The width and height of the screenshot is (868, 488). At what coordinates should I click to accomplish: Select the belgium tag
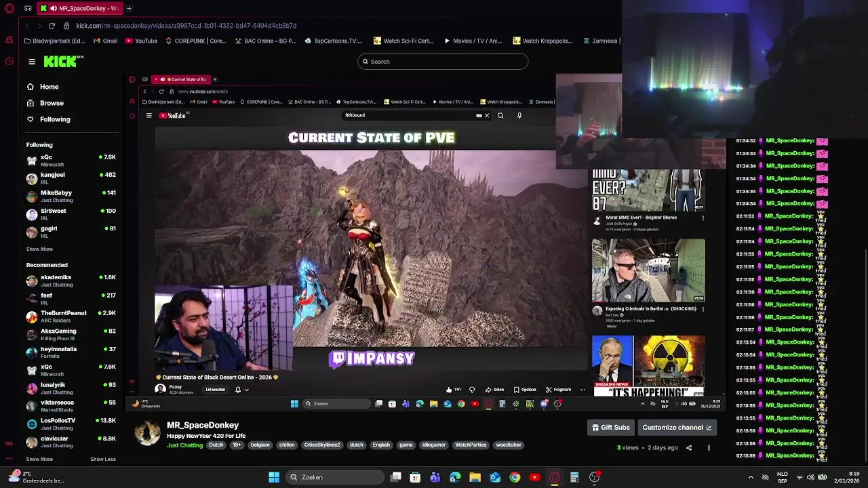coord(260,445)
